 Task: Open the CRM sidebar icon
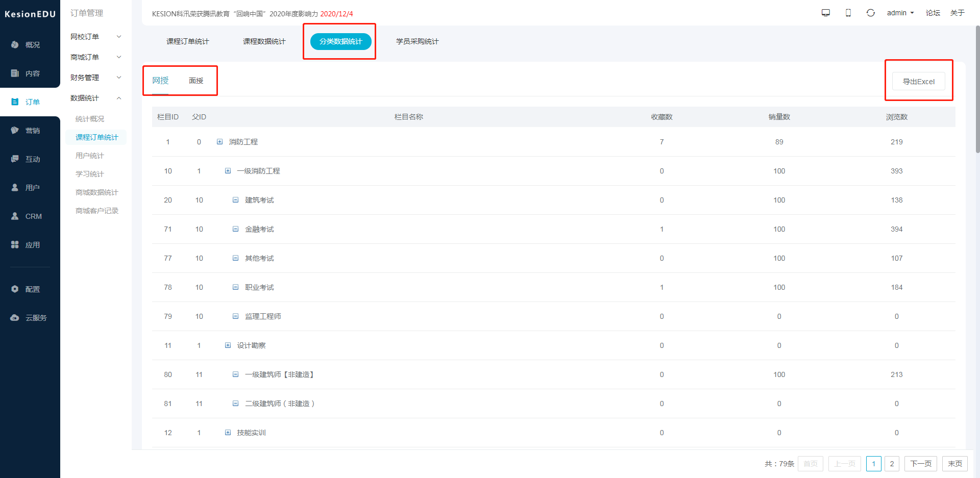point(15,216)
